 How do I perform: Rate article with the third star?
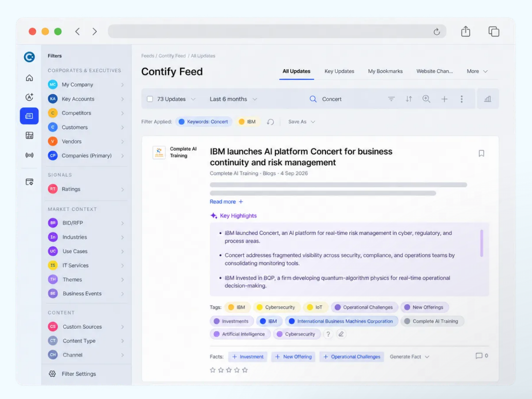pyautogui.click(x=229, y=370)
